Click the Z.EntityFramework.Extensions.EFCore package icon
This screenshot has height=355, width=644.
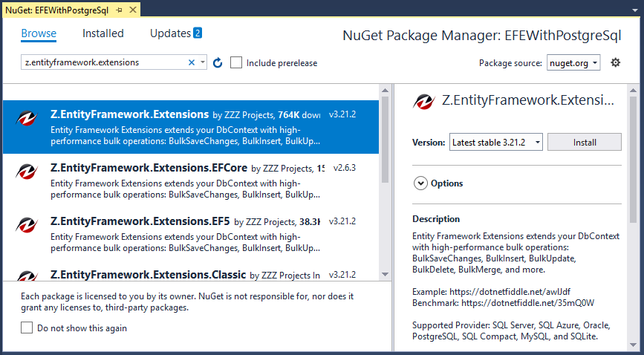coord(27,172)
